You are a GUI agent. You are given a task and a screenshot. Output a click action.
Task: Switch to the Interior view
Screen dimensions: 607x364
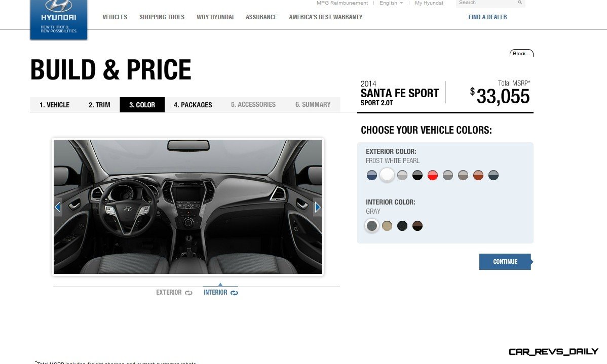tap(215, 293)
